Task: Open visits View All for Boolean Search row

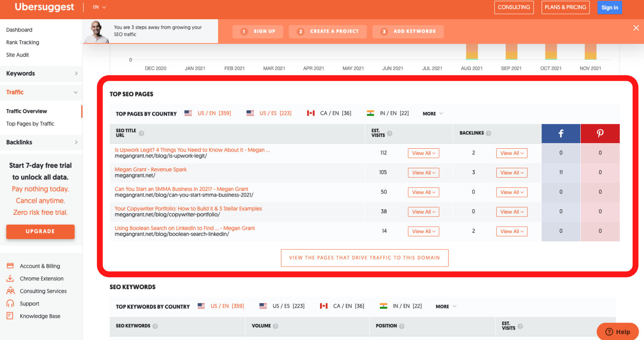Action: (x=423, y=232)
